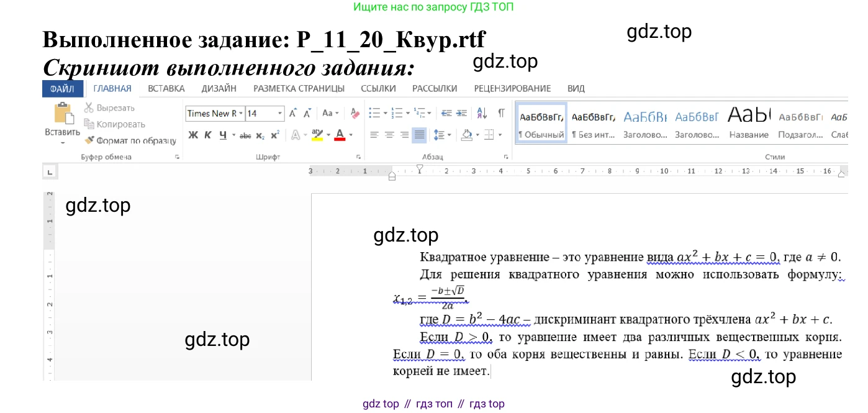Viewport: 868px width, 413px height.
Task: Open clipboard pane launcher in Буфер обмена
Action: [178, 157]
